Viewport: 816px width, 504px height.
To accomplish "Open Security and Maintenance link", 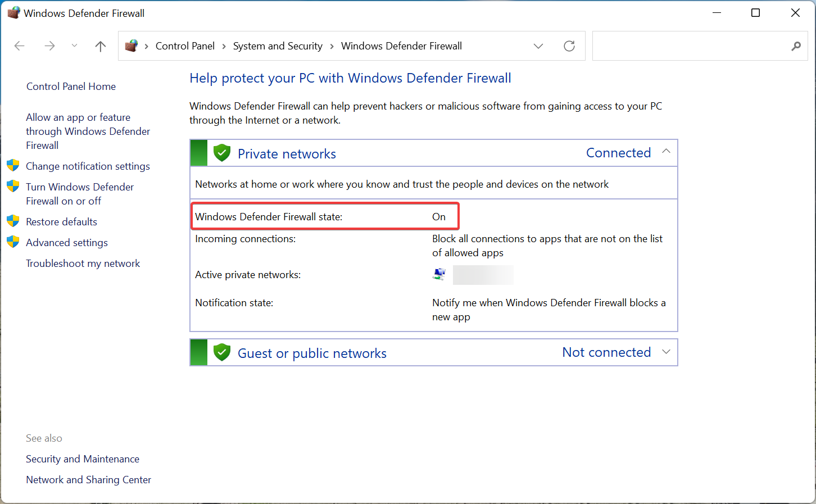I will point(83,459).
